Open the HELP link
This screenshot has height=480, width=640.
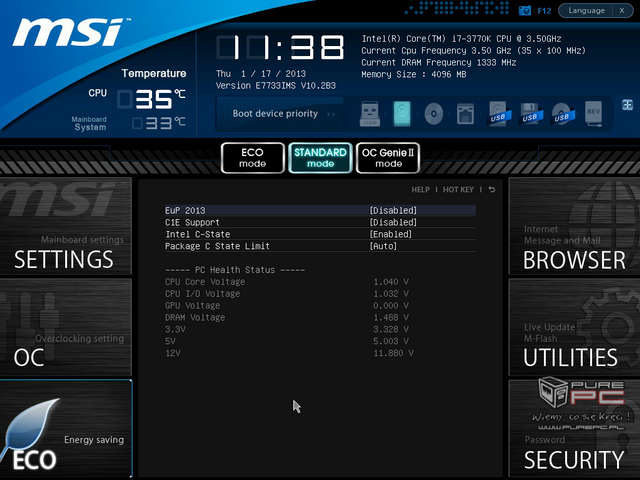[x=420, y=190]
